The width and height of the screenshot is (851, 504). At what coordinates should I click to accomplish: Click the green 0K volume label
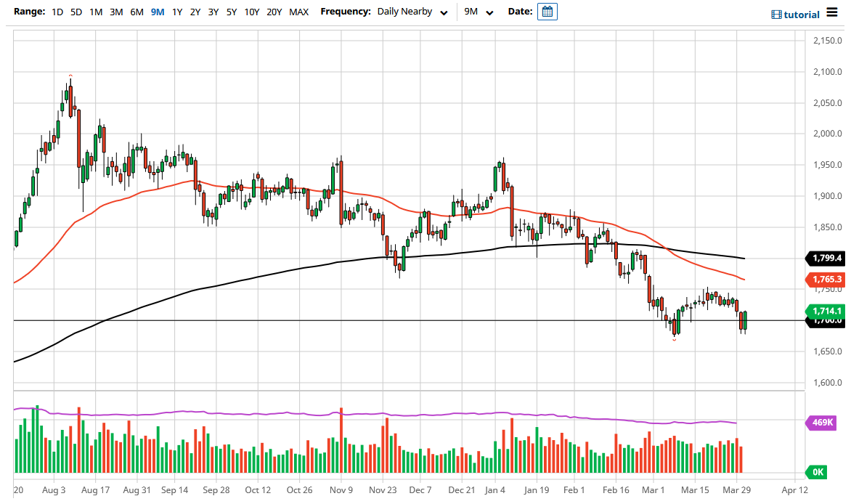pos(818,472)
